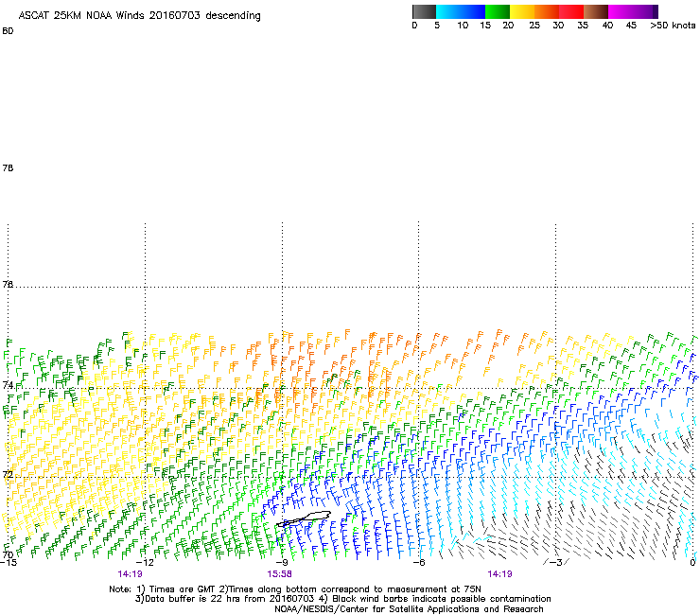Screen dimensions: 700x615
Task: Click the latitude label "80"
Action: (x=8, y=31)
